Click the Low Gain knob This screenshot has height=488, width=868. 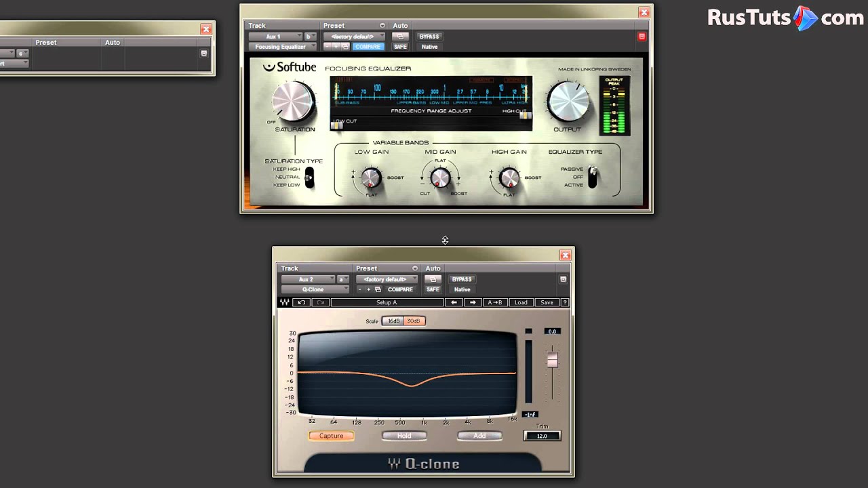coord(371,178)
